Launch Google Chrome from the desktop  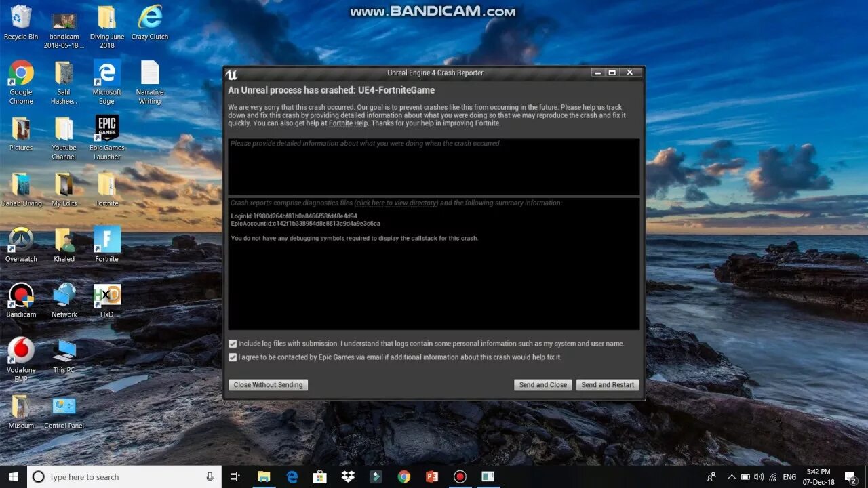pos(21,83)
